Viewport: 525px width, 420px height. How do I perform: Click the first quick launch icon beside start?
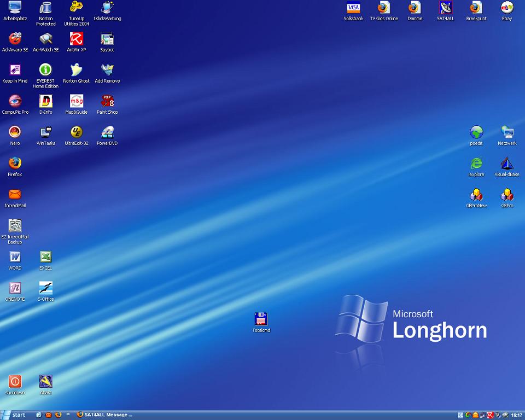pyautogui.click(x=39, y=415)
